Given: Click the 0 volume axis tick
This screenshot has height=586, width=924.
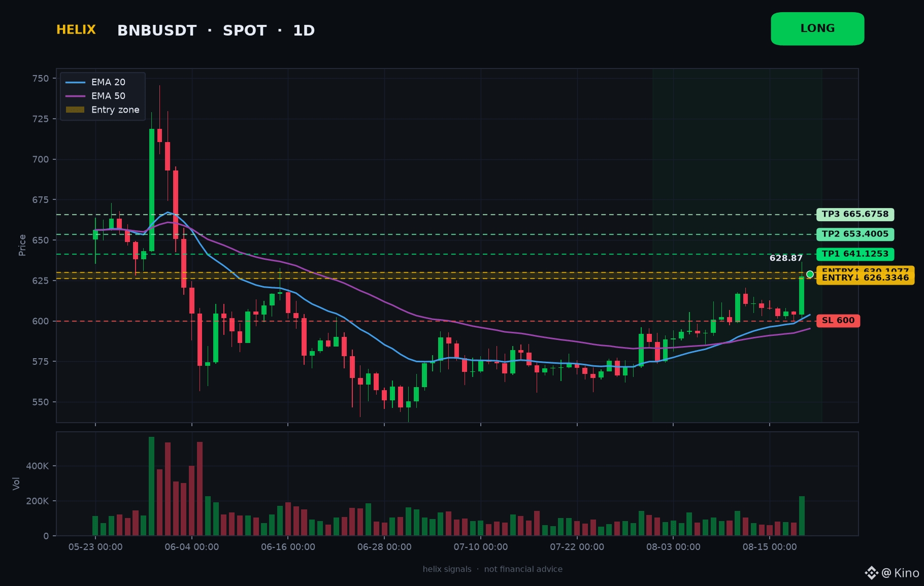Looking at the screenshot, I should click(46, 536).
